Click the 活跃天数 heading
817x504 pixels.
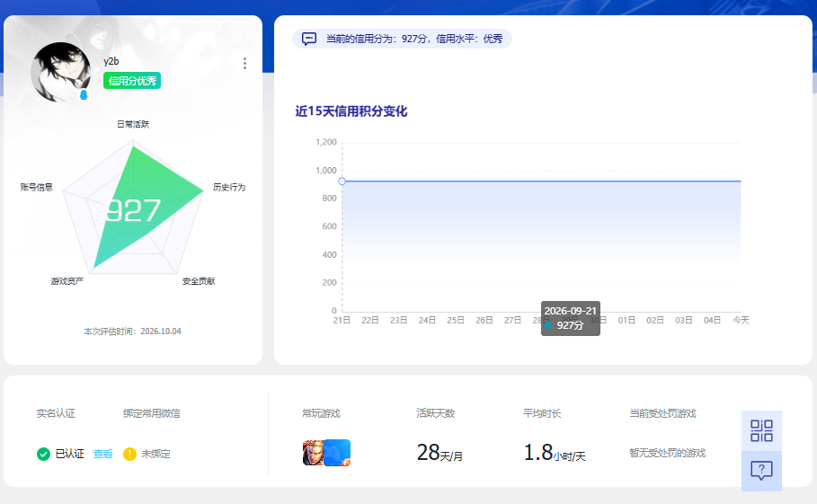pyautogui.click(x=436, y=413)
